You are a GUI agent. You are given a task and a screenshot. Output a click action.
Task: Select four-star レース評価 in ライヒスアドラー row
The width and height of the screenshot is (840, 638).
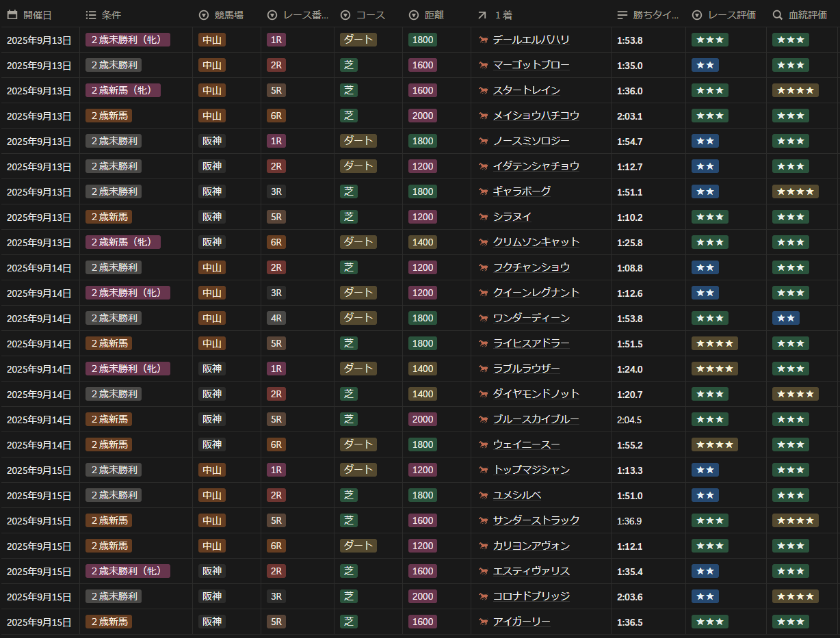(x=715, y=343)
